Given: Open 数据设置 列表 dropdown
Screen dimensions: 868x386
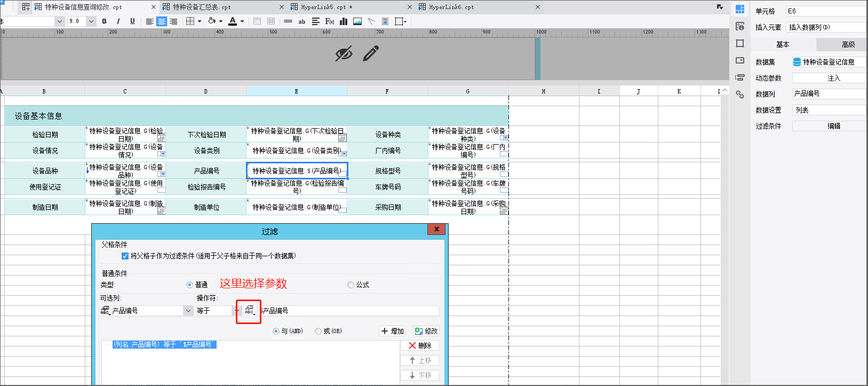Looking at the screenshot, I should (x=830, y=110).
